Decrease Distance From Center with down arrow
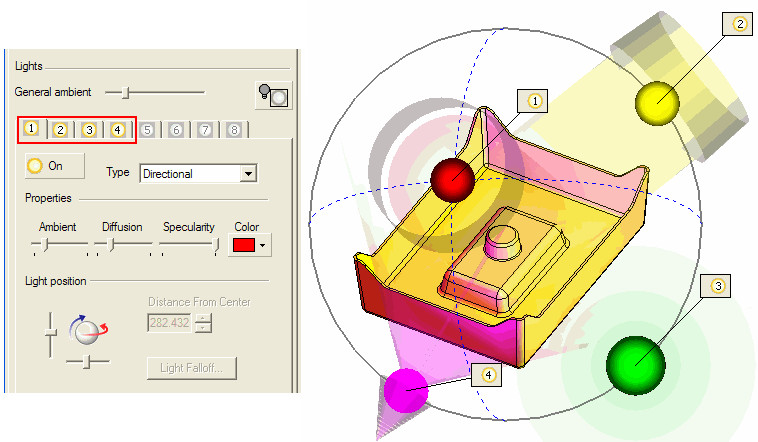 (204, 327)
